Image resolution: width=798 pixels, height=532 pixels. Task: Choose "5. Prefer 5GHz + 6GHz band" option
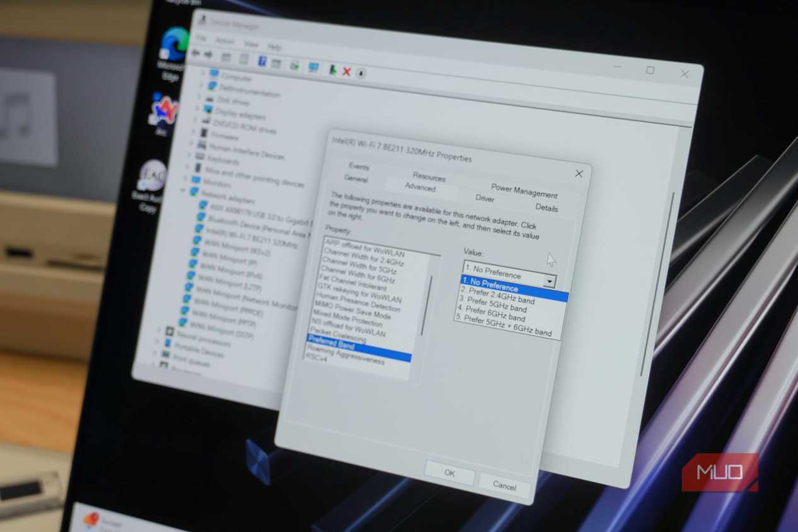pos(503,325)
